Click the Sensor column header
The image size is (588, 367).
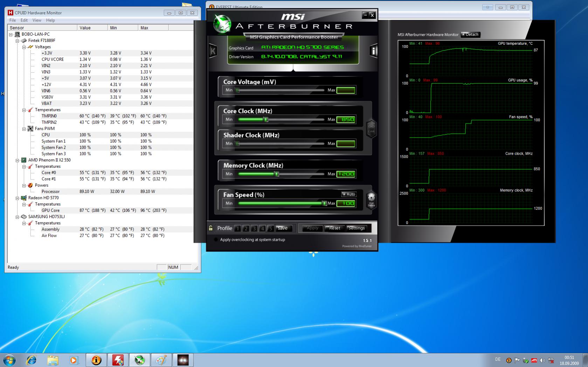pyautogui.click(x=42, y=28)
